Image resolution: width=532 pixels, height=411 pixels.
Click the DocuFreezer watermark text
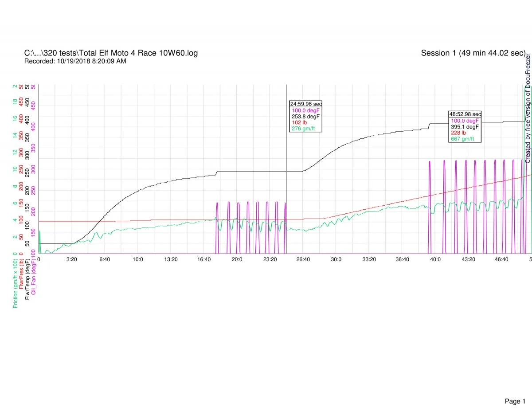(x=528, y=109)
